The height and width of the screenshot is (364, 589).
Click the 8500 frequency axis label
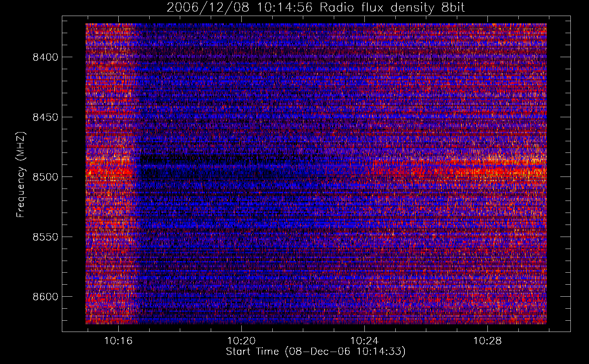(46, 177)
